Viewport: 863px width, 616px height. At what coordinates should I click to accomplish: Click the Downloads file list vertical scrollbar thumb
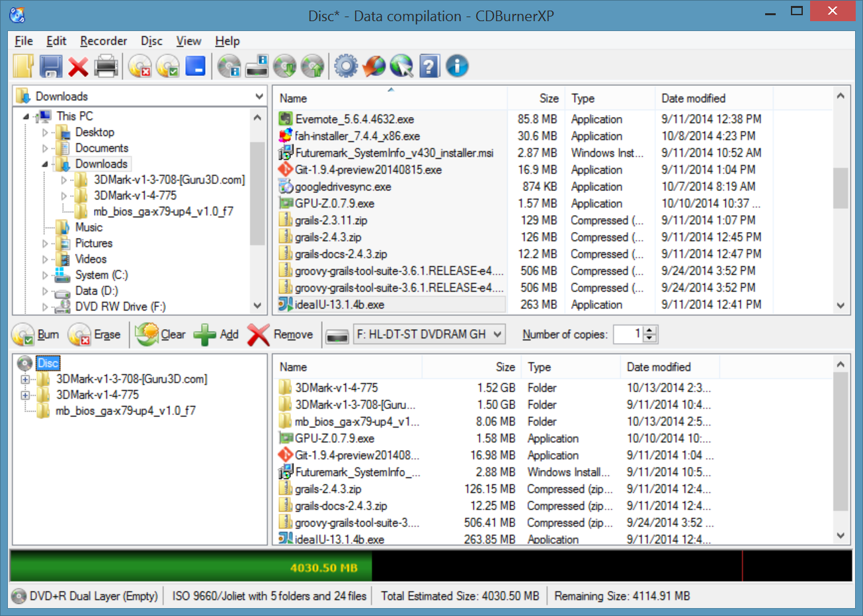tap(841, 188)
